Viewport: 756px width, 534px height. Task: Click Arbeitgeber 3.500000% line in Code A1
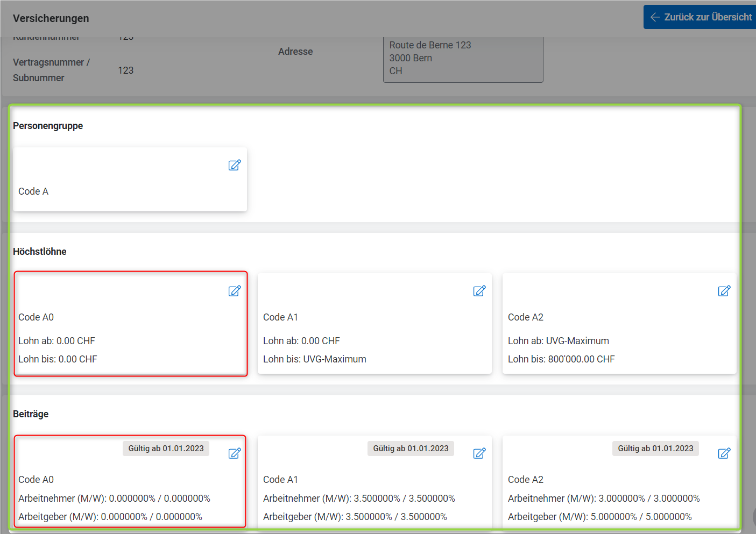coord(355,517)
